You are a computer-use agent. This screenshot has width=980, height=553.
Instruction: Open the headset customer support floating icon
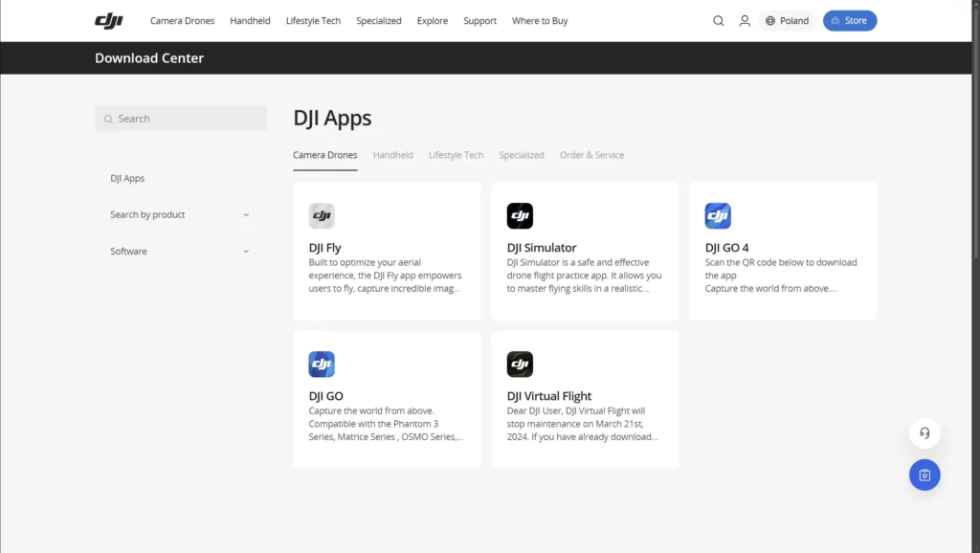coord(924,433)
